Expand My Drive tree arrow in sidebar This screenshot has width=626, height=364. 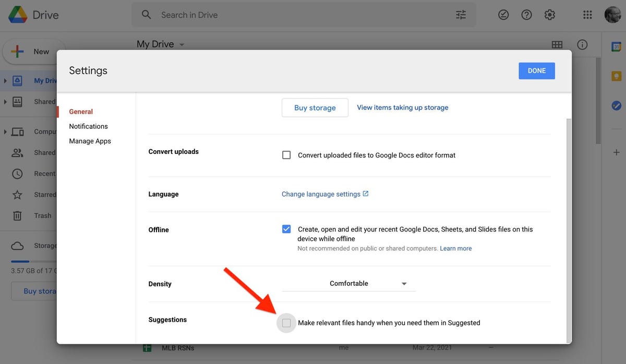pyautogui.click(x=5, y=81)
